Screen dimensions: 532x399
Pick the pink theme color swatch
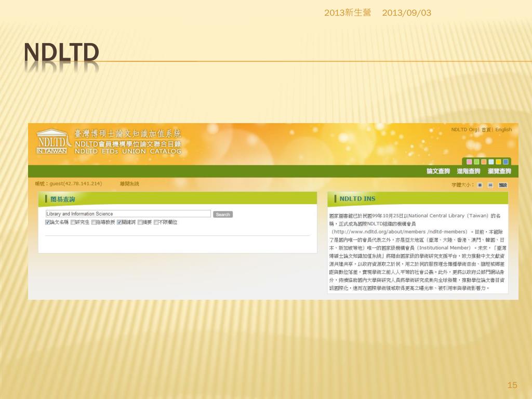click(469, 162)
